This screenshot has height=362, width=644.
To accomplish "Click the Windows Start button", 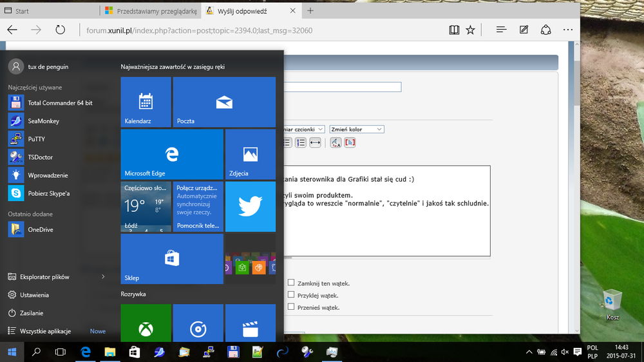I will pos(12,352).
